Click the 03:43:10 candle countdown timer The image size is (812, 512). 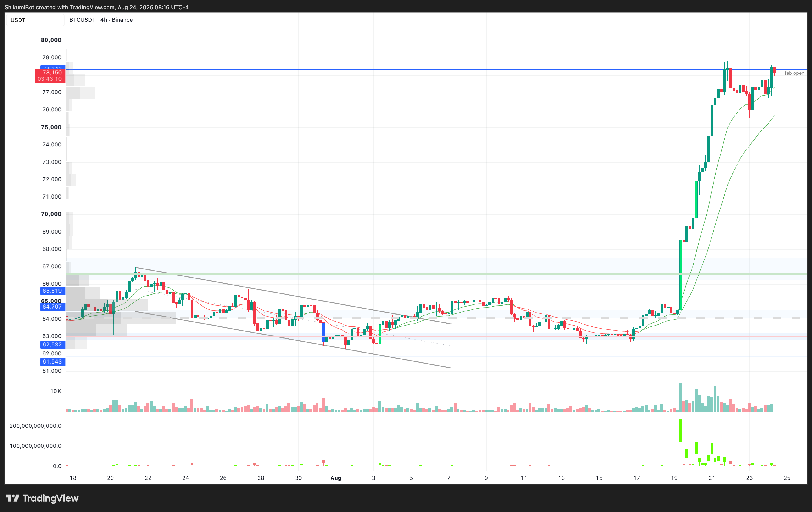(x=50, y=79)
